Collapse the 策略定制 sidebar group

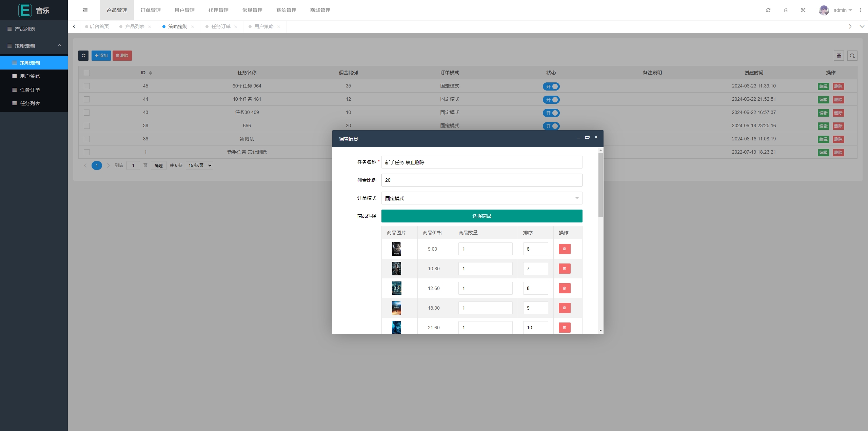[34, 46]
